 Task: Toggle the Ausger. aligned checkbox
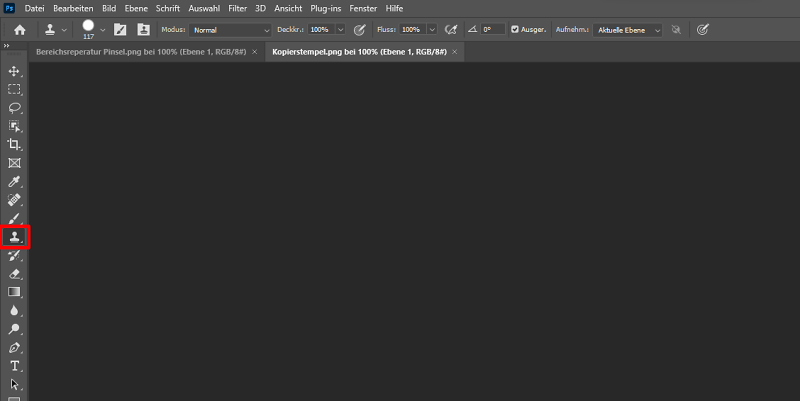(515, 30)
